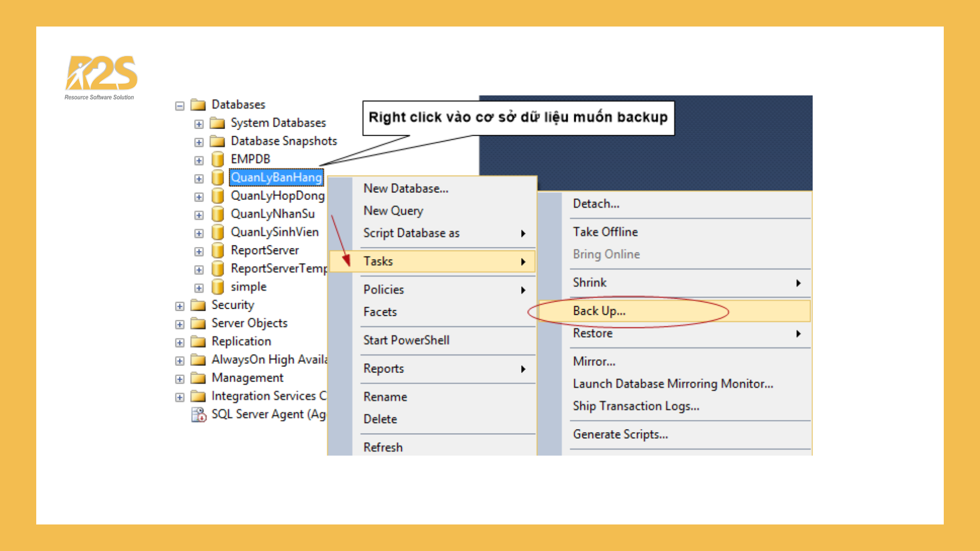Collapse the Databases tree node
Screen dimensions: 980x551
tap(180, 105)
